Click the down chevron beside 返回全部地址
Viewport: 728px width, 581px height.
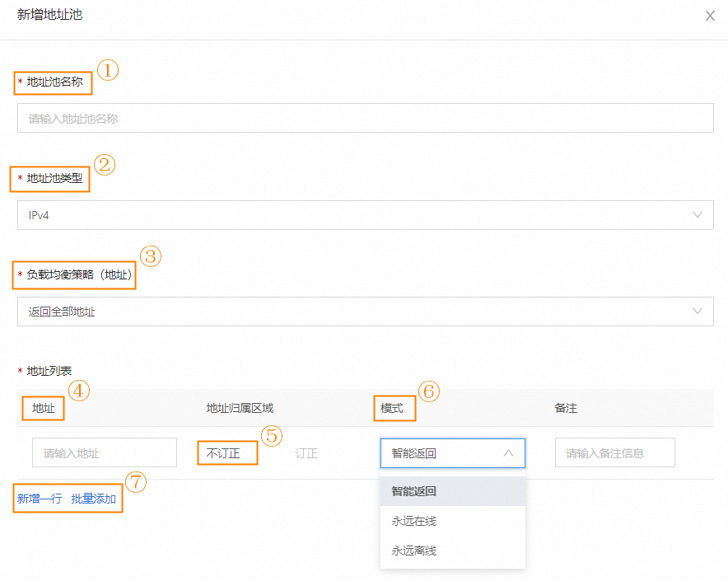(698, 312)
